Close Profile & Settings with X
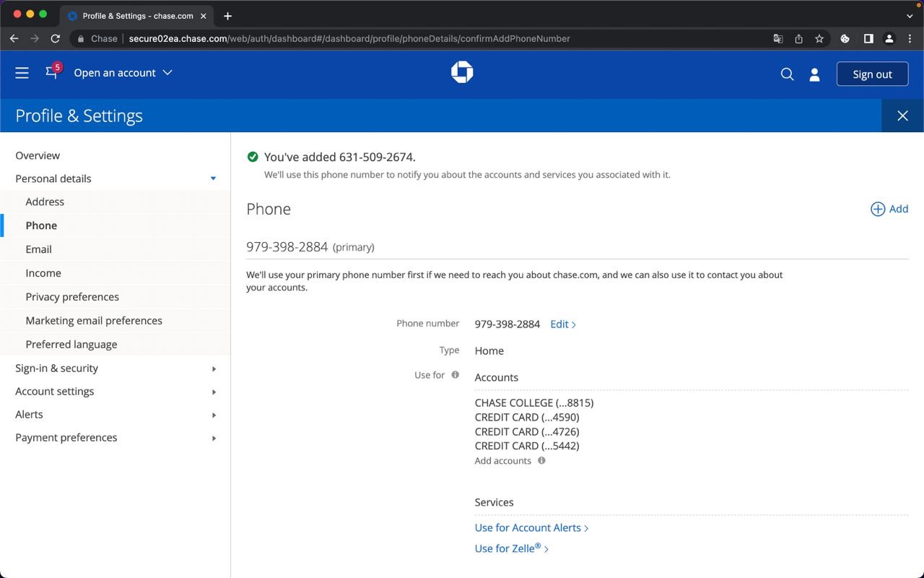The width and height of the screenshot is (924, 578). [902, 116]
